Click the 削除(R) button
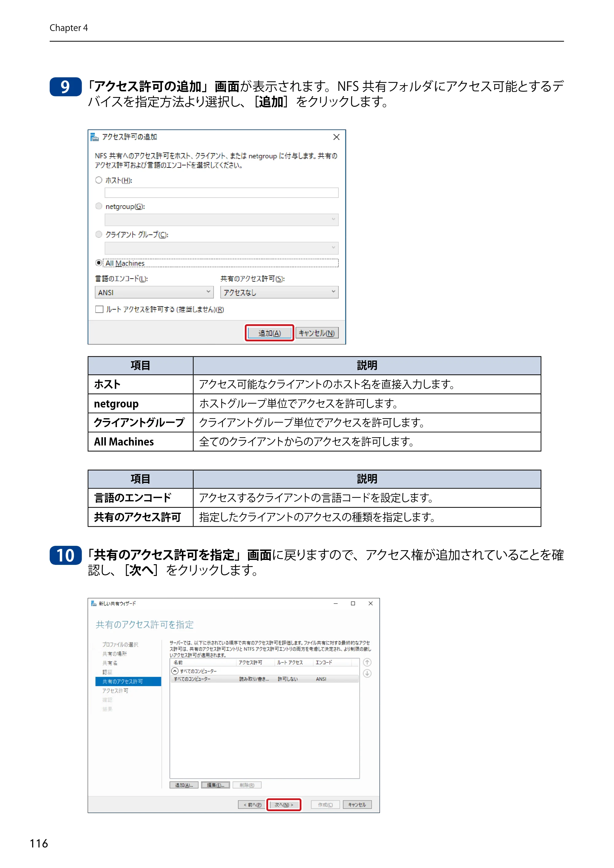Viewport: 614px width, 868px height. tap(247, 785)
